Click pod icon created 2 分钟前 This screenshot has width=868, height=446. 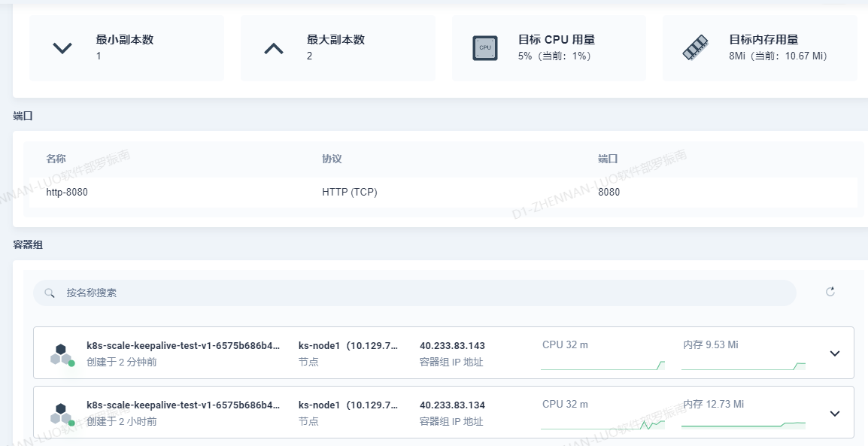coord(62,353)
